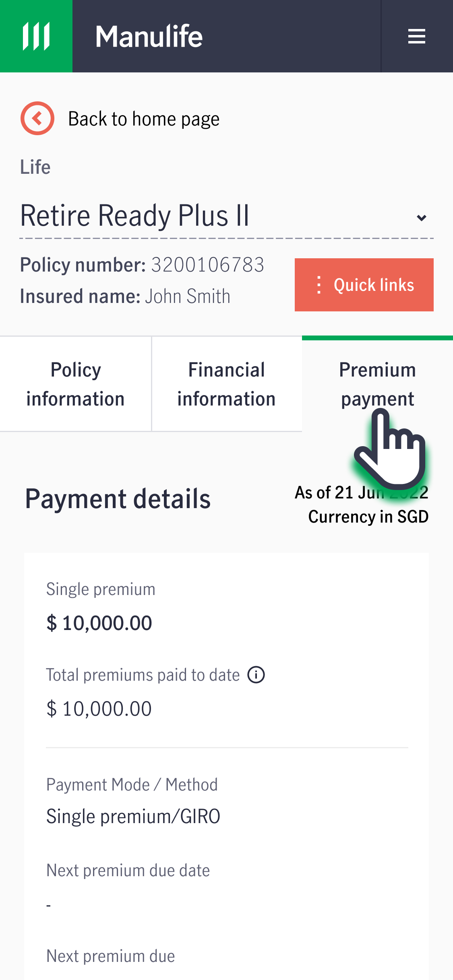The height and width of the screenshot is (980, 453).
Task: Show info about total premiums paid
Action: [x=256, y=675]
